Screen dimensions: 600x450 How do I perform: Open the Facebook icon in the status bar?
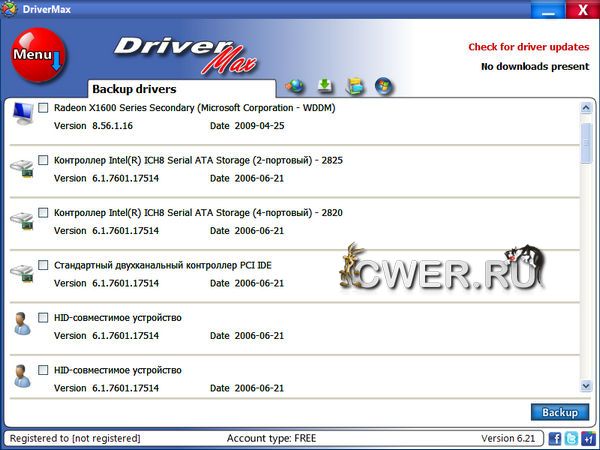point(555,438)
